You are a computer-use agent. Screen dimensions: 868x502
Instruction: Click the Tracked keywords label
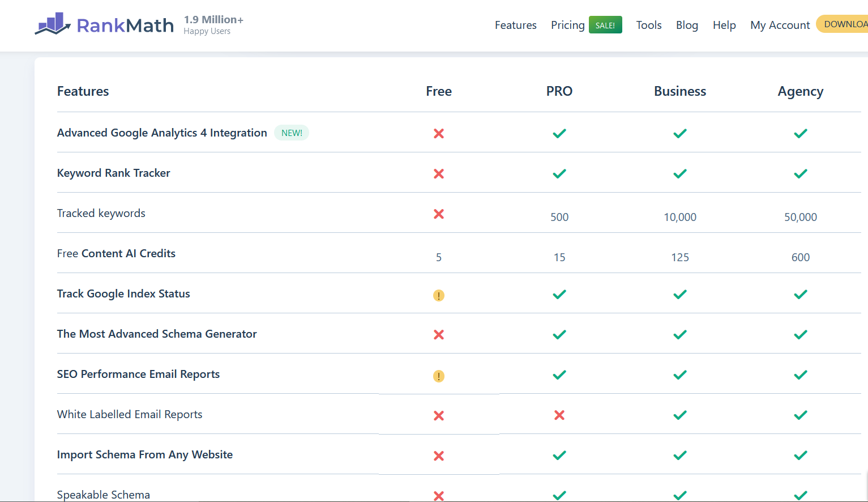coord(101,213)
